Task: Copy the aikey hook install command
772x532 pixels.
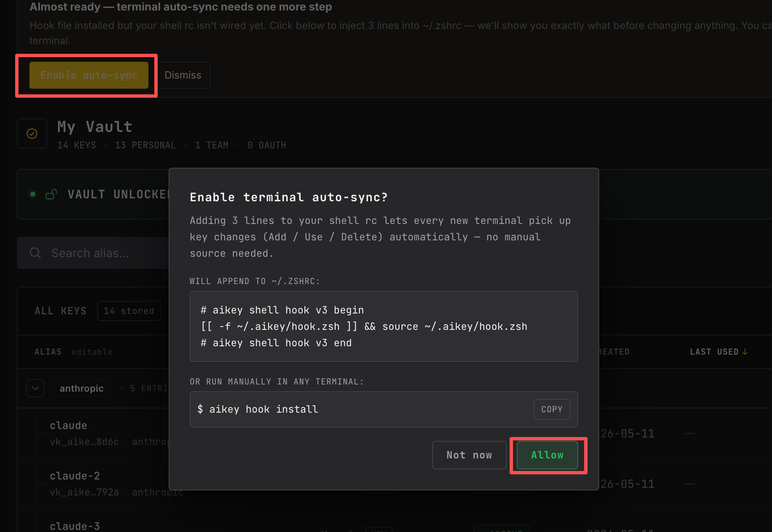Action: pos(552,409)
